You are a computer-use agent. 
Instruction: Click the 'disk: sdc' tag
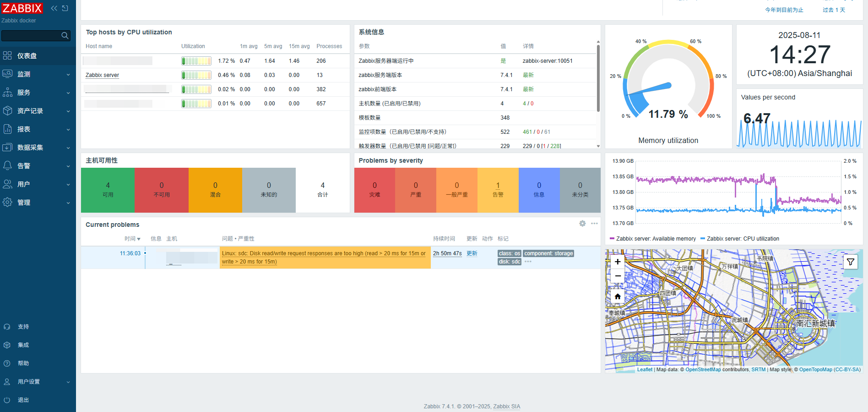tap(510, 262)
